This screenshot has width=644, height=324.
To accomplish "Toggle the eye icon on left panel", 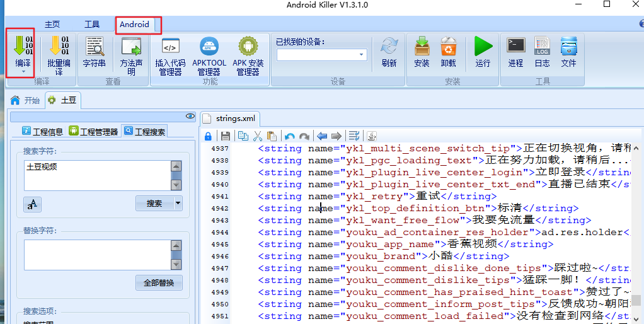I will coord(190,117).
